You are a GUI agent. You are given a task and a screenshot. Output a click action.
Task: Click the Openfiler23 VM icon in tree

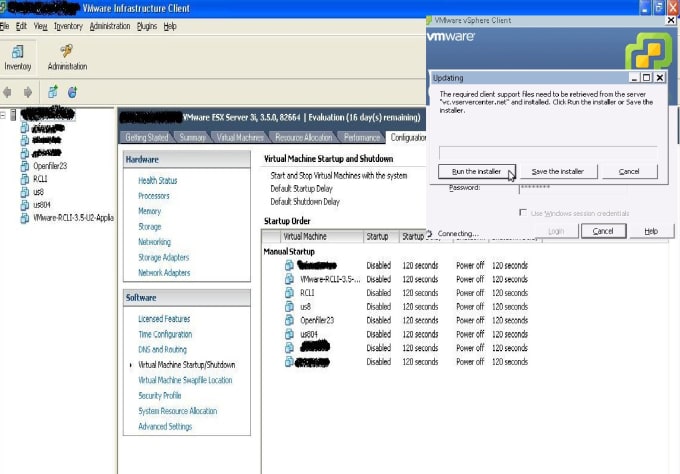[25, 166]
